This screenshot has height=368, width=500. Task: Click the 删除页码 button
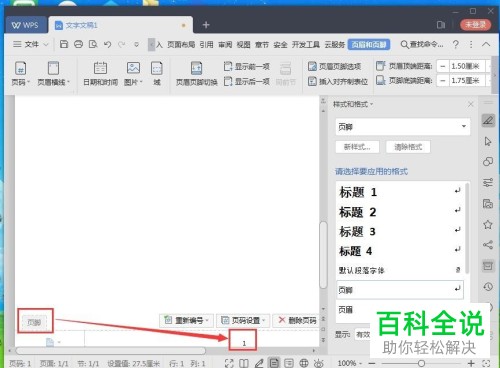click(296, 321)
